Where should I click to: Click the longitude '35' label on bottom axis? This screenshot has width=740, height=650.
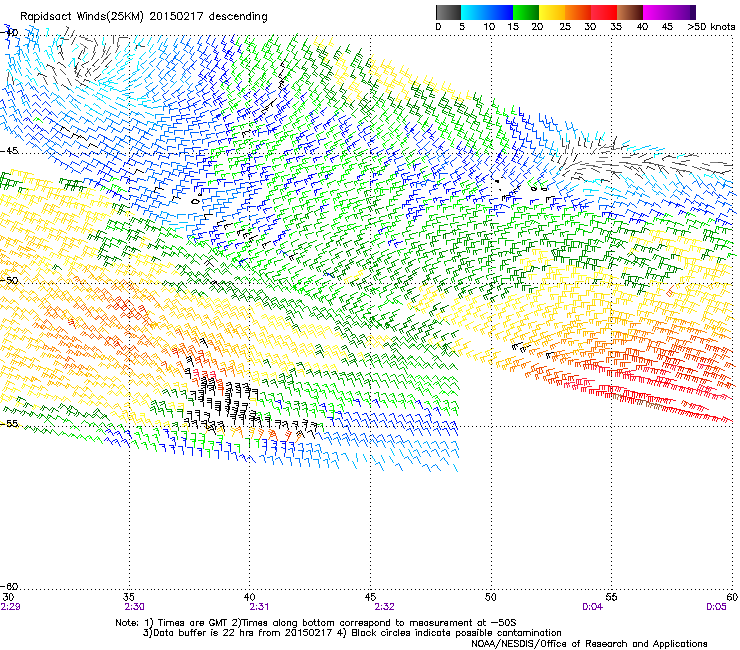pos(129,597)
